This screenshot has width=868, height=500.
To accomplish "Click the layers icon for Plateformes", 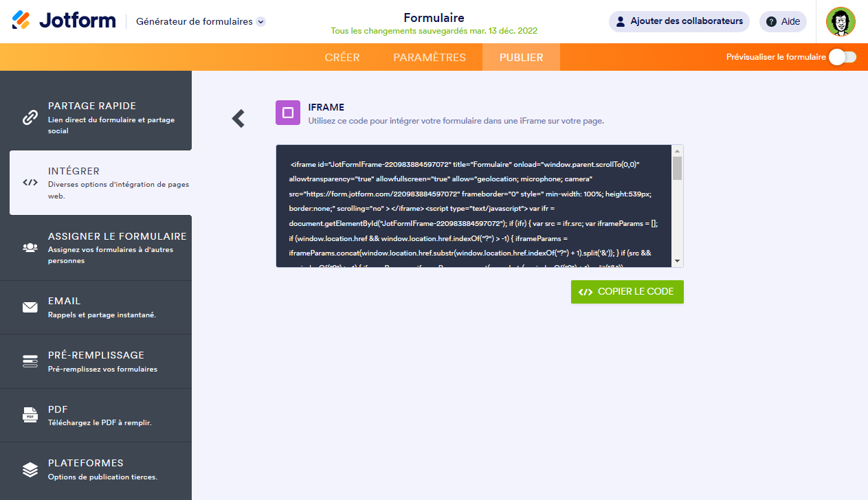I will point(30,470).
